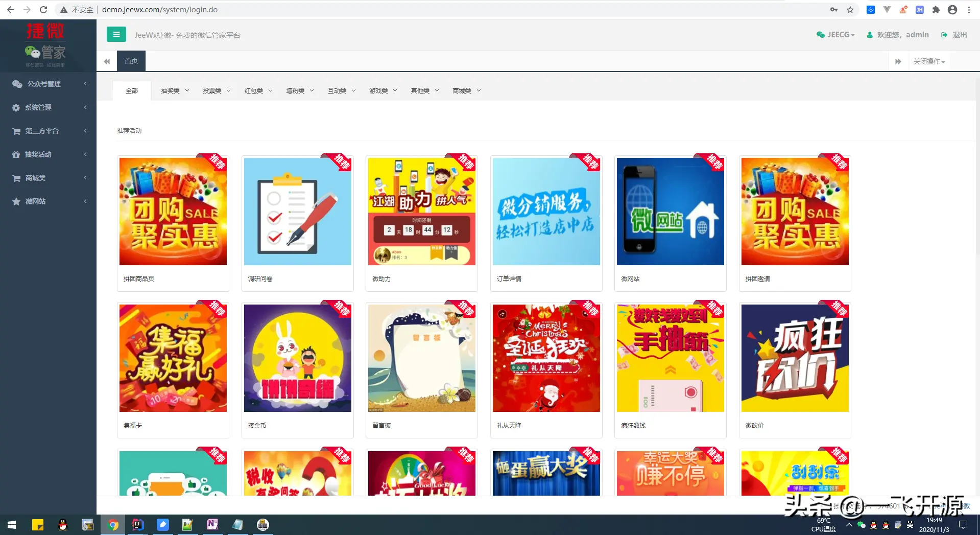
Task: Click the tabs scroll-left double arrow icon
Action: coord(107,61)
